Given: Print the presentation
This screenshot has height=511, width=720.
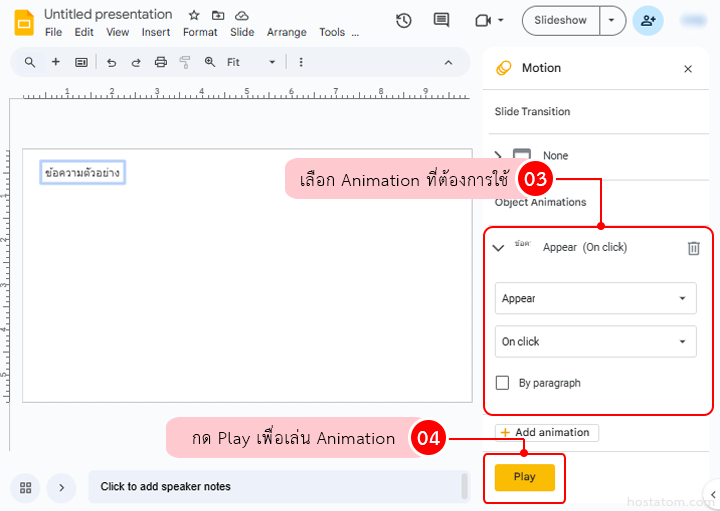Looking at the screenshot, I should (x=161, y=62).
